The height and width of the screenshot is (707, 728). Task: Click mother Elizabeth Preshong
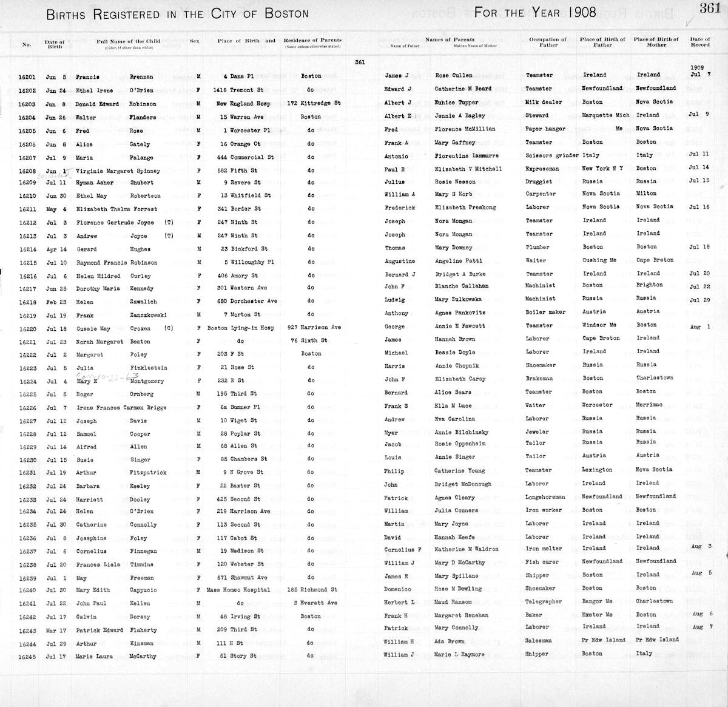click(x=465, y=208)
